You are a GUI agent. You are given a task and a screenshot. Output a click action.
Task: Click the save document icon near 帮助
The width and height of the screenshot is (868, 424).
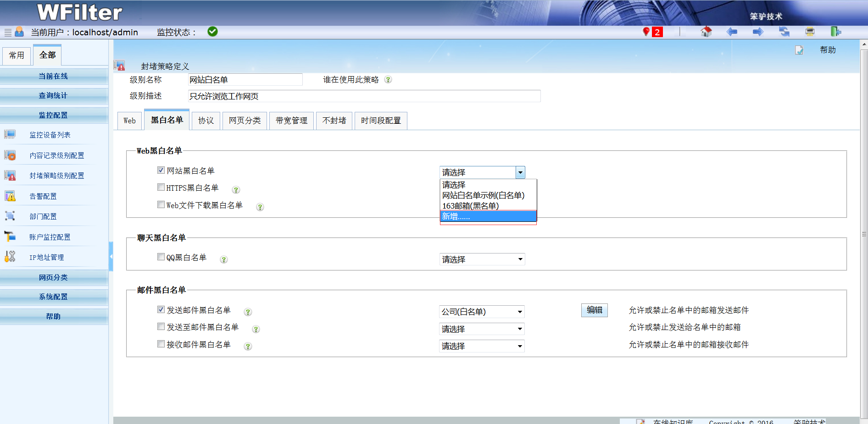[x=799, y=50]
